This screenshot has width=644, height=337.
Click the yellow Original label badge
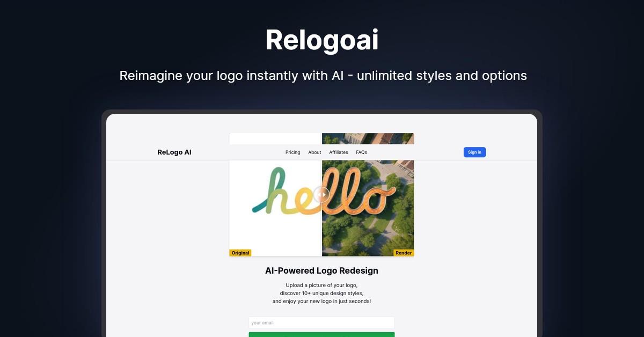(x=240, y=253)
